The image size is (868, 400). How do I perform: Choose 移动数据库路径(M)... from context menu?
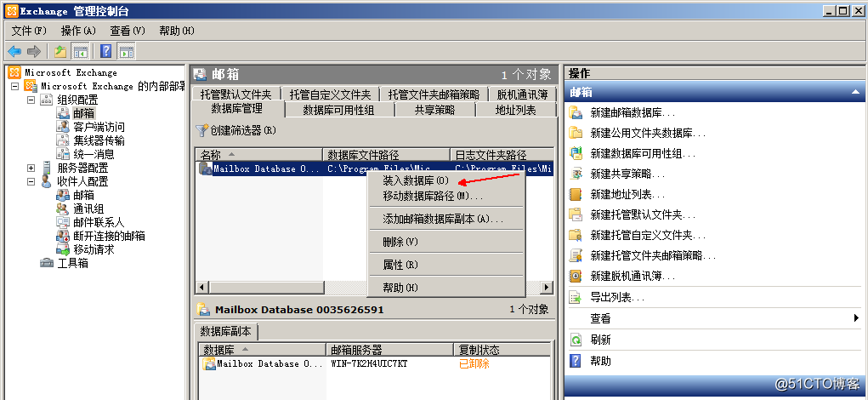coord(446,196)
